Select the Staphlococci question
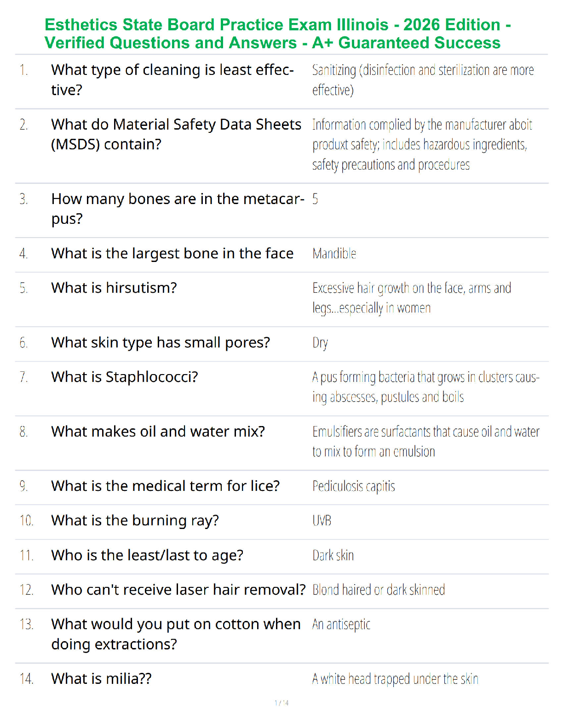The image size is (563, 728). (x=125, y=377)
